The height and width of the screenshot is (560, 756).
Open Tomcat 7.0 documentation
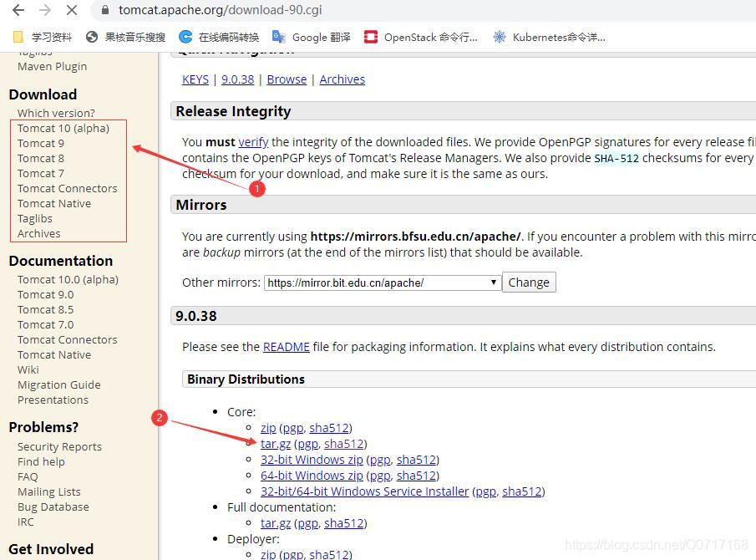pos(45,324)
